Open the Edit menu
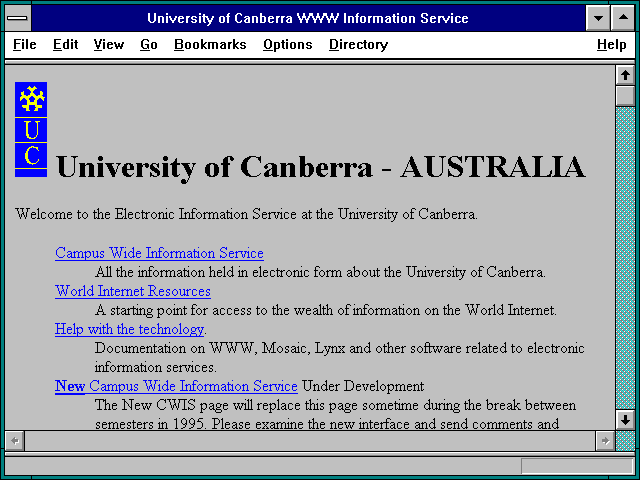 pos(65,44)
